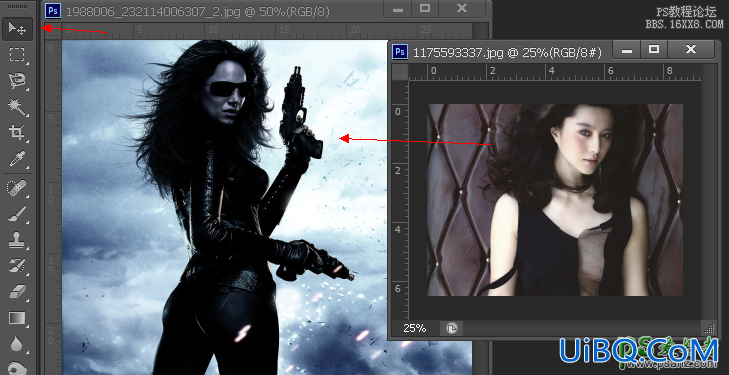Screen dimensions: 729x375
Task: Click the 25% zoom field
Action: 415,329
